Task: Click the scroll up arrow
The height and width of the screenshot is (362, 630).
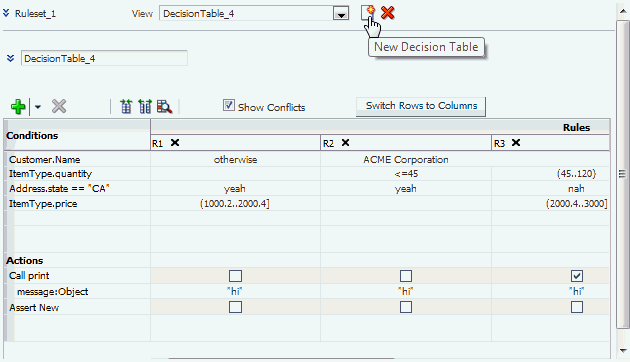Action: pyautogui.click(x=623, y=11)
